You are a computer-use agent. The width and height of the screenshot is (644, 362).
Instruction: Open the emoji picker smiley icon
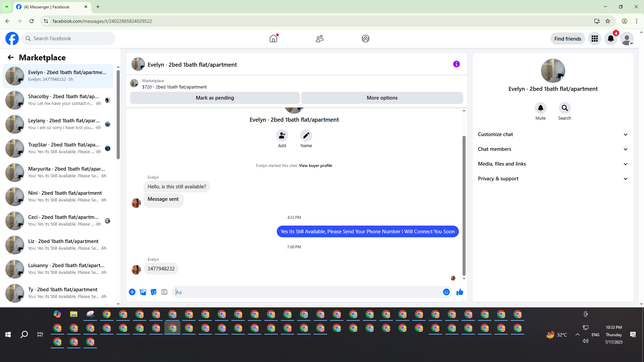(446, 292)
